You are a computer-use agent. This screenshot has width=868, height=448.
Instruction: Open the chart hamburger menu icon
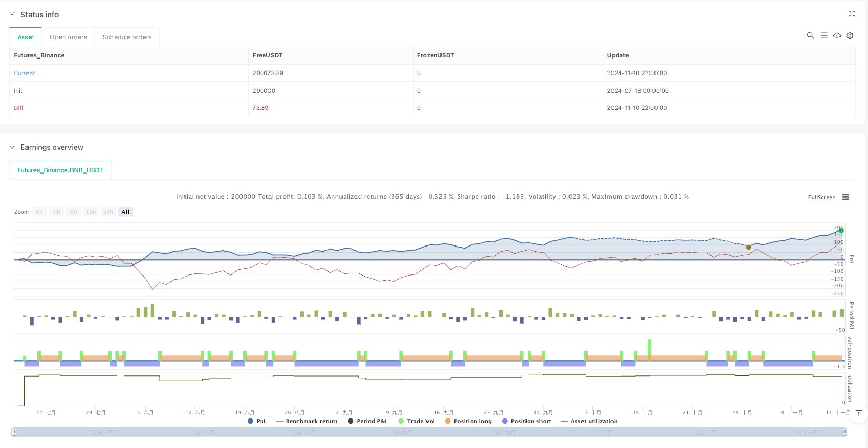pos(846,197)
